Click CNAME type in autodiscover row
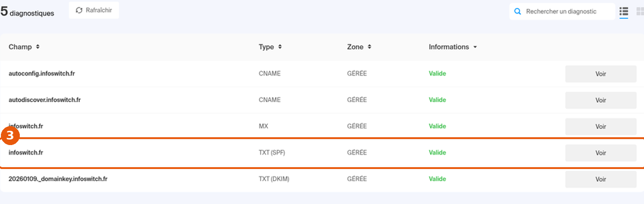 coord(270,100)
